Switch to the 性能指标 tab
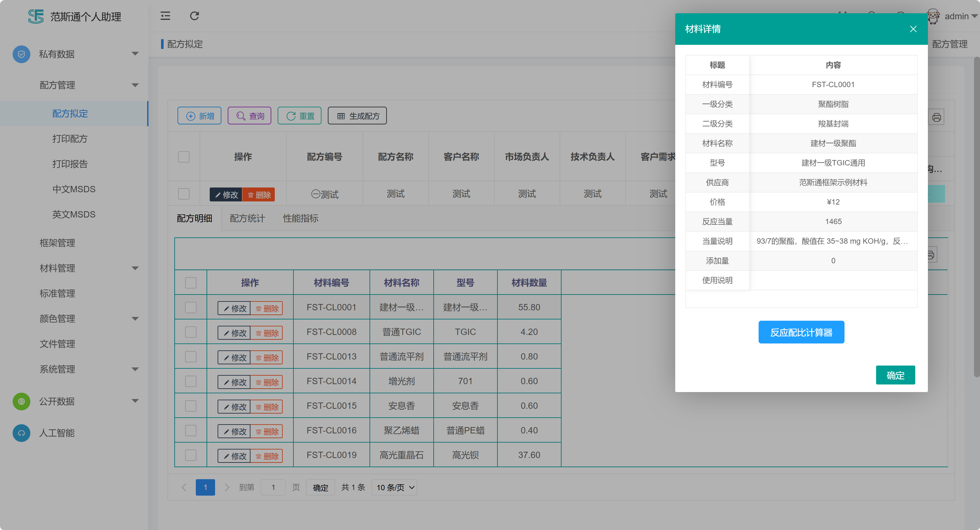The height and width of the screenshot is (530, 980). (301, 219)
